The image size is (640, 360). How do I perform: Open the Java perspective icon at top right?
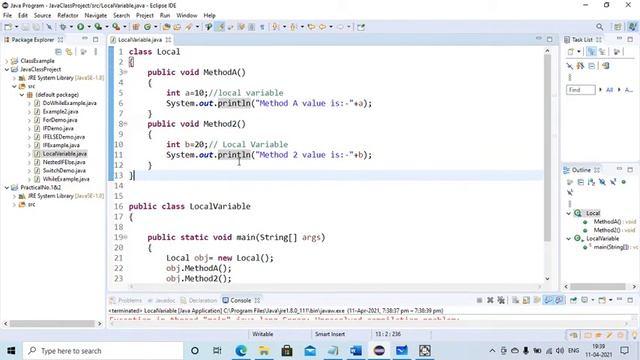click(x=632, y=27)
